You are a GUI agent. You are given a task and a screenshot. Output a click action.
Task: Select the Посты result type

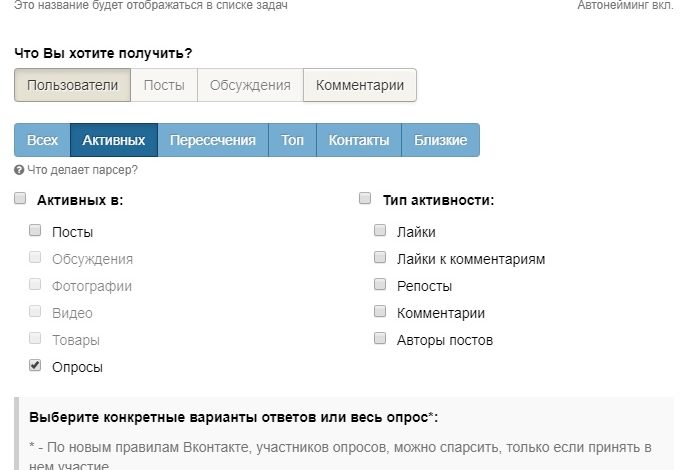tap(164, 85)
